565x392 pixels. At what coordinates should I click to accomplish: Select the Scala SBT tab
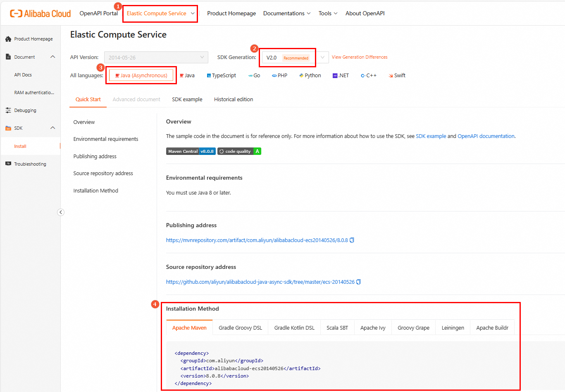click(x=337, y=328)
